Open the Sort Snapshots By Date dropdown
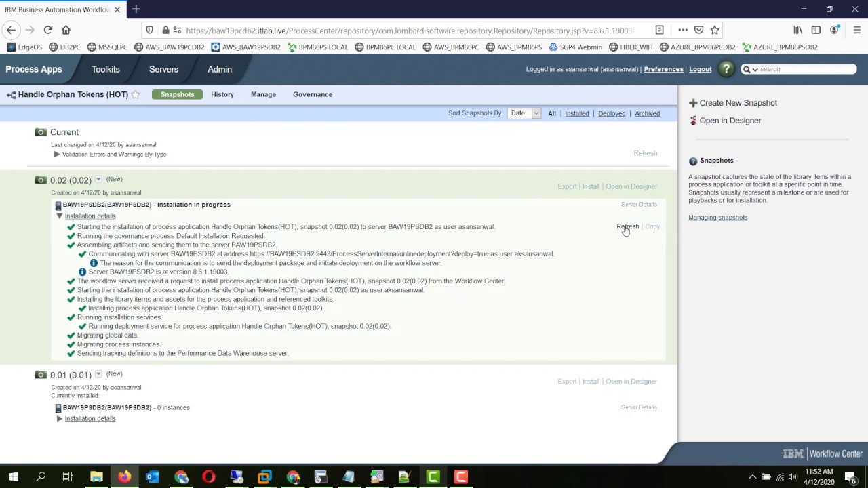 pos(524,113)
